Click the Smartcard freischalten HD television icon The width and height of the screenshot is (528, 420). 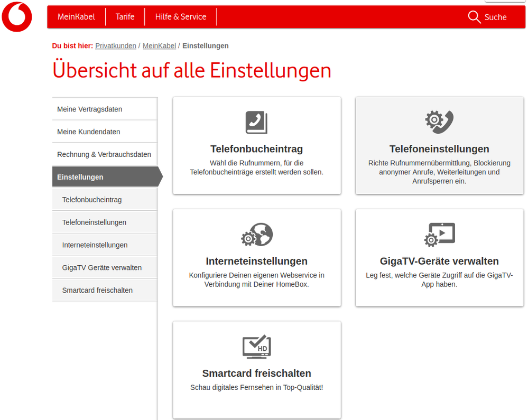(x=256, y=347)
